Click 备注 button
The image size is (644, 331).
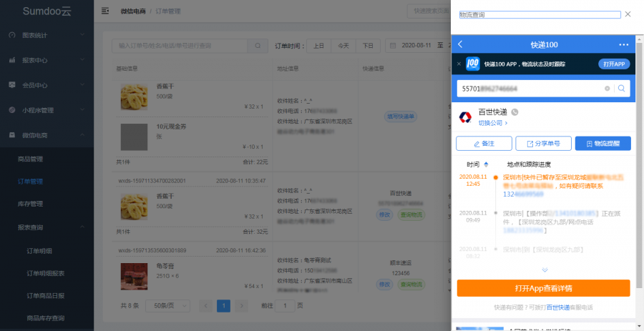tap(484, 144)
